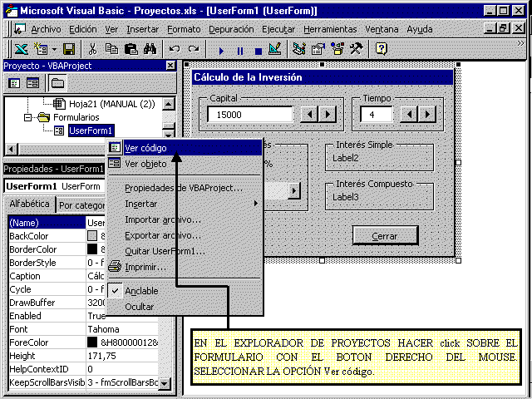Select the Height value 171,75
Screen dimensions: 532x399
[x=122, y=356]
